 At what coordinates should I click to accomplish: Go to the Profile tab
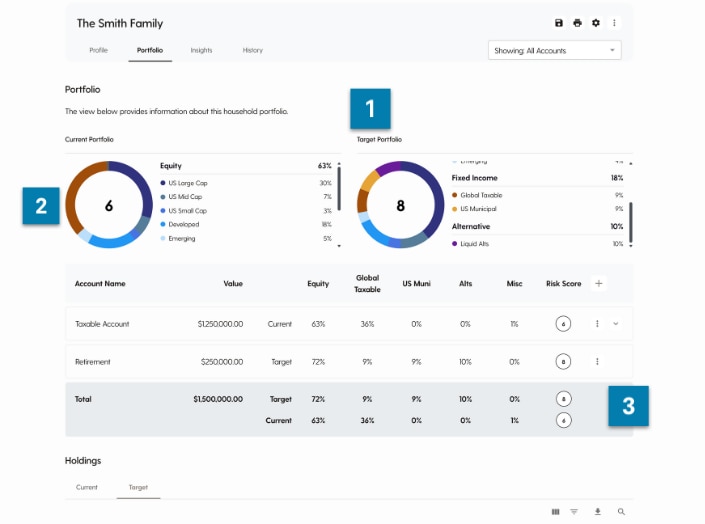[x=98, y=50]
